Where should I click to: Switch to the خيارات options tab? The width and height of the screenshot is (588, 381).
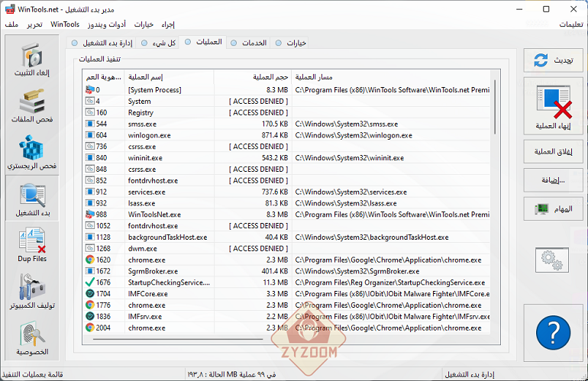tap(291, 43)
